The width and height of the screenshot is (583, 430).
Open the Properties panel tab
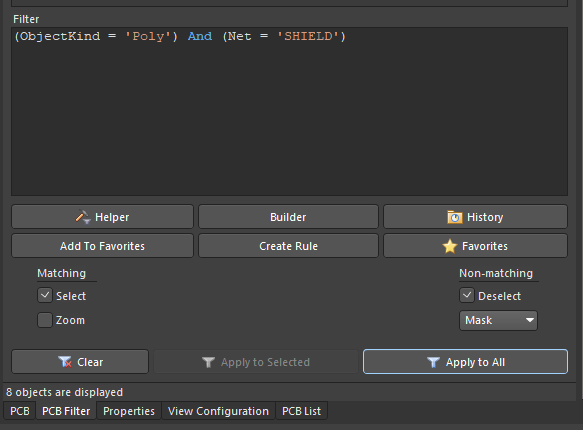click(x=129, y=411)
